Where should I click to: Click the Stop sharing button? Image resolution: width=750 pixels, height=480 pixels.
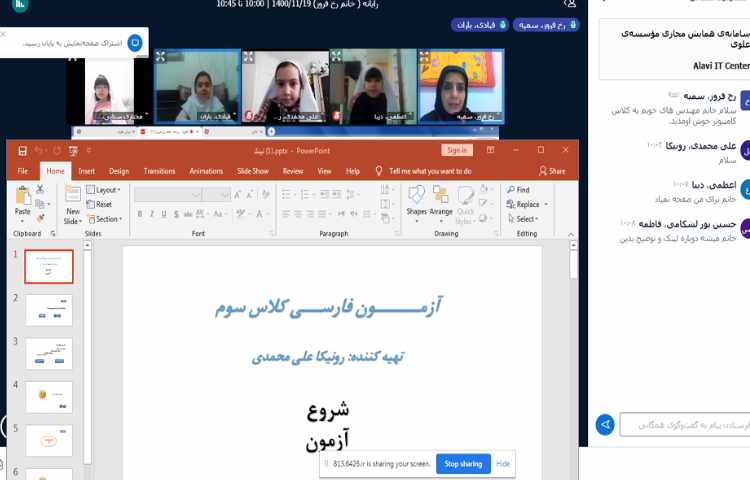click(463, 464)
